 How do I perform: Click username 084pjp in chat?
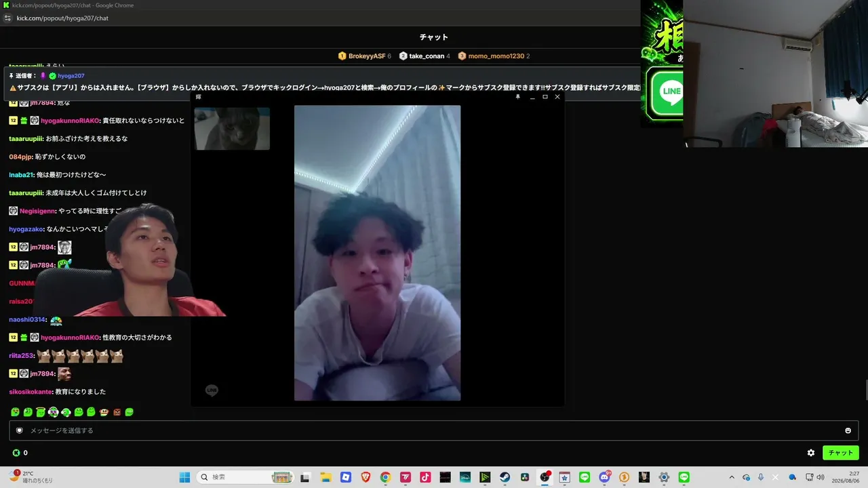[x=20, y=157]
